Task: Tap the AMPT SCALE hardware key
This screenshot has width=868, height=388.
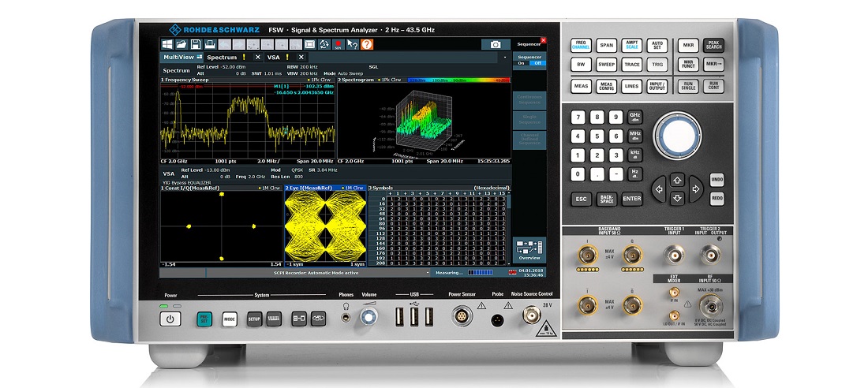Action: (631, 46)
